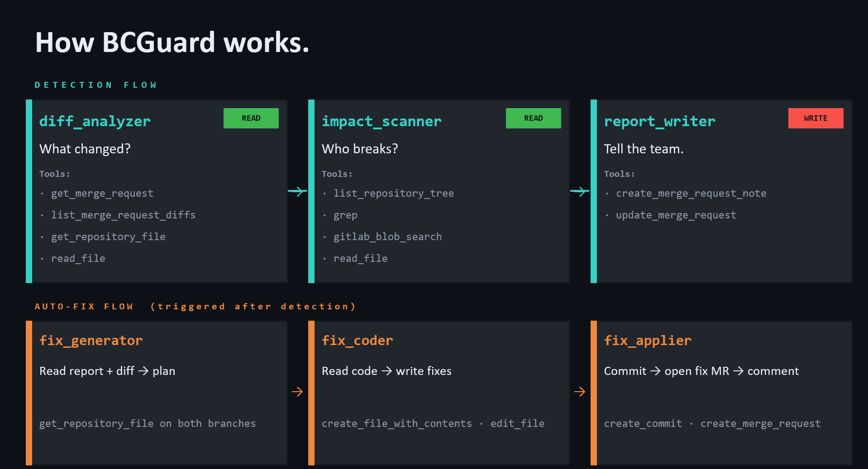
Task: Click the gitlab_blob_search tool entry
Action: point(387,237)
